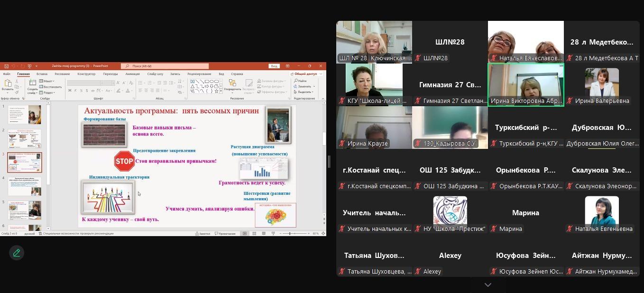Toggle normal view in status bar

click(x=245, y=233)
